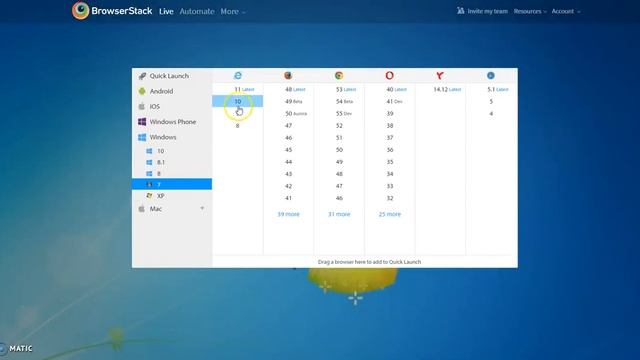Click the Windows logo icon in sidebar
Screen dimensions: 640x360
[142, 137]
